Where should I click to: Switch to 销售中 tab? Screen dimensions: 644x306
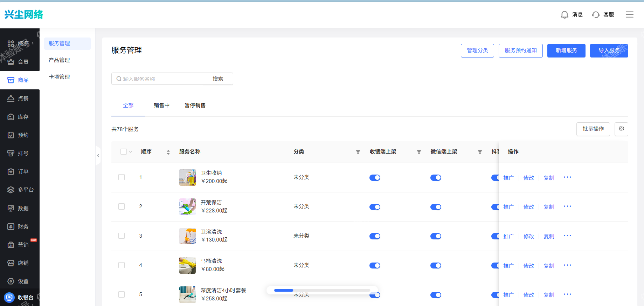[x=161, y=106]
